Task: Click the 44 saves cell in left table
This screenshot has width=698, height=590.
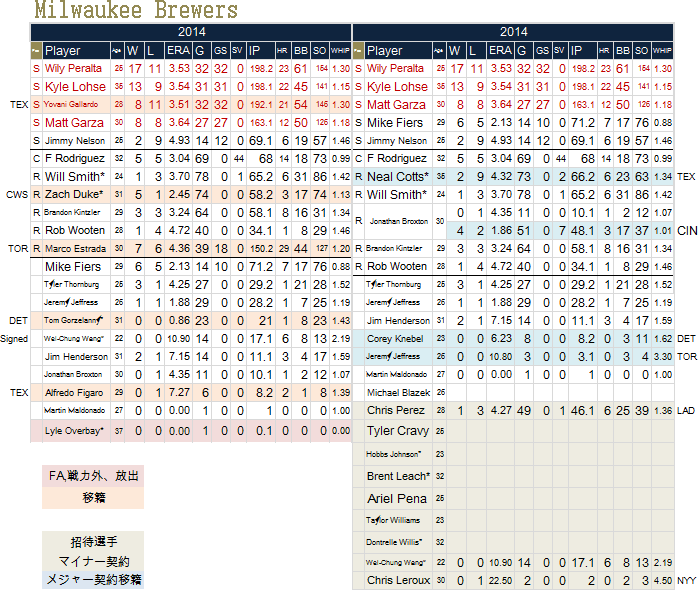Action: pos(239,159)
